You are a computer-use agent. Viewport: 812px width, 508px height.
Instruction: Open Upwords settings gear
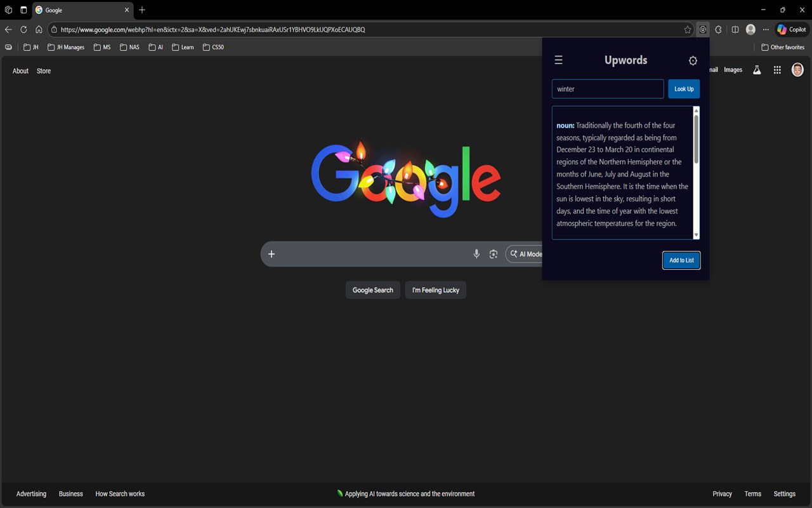(693, 61)
